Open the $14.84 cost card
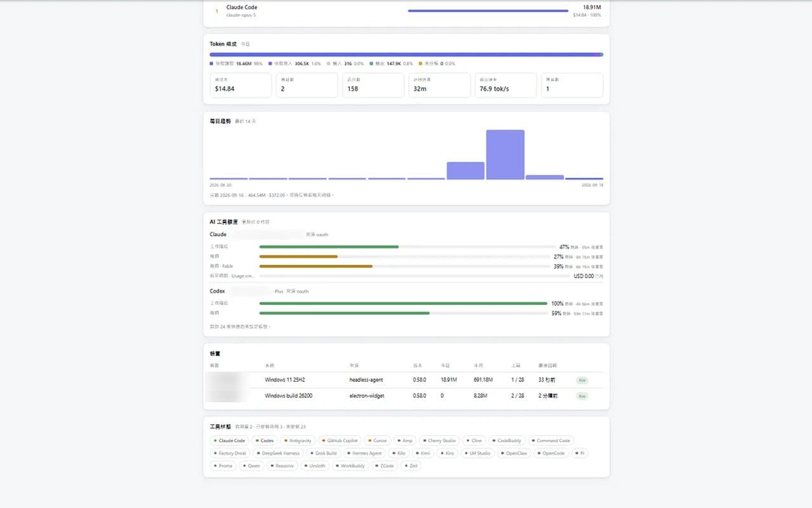The width and height of the screenshot is (812, 508). pos(240,85)
